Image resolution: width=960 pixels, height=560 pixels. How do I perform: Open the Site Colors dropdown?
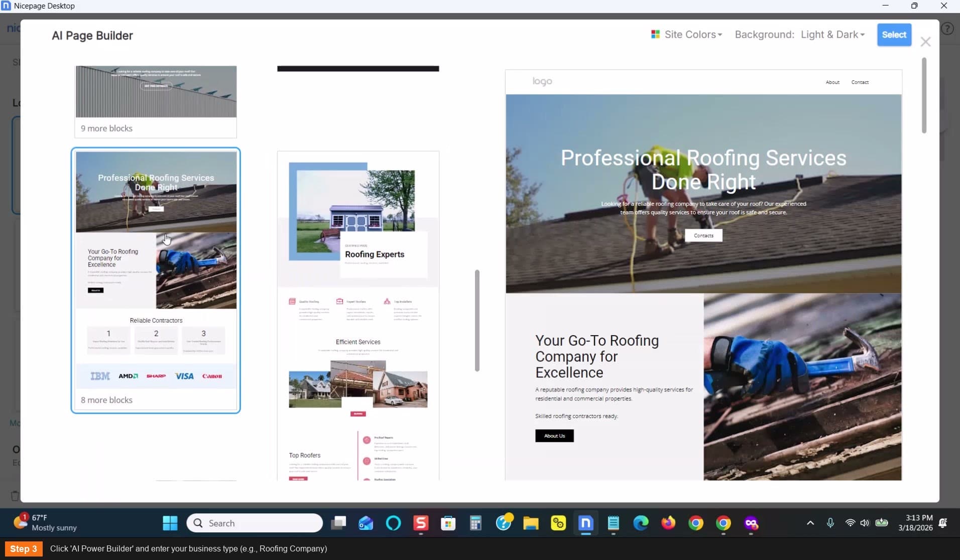[x=686, y=35]
